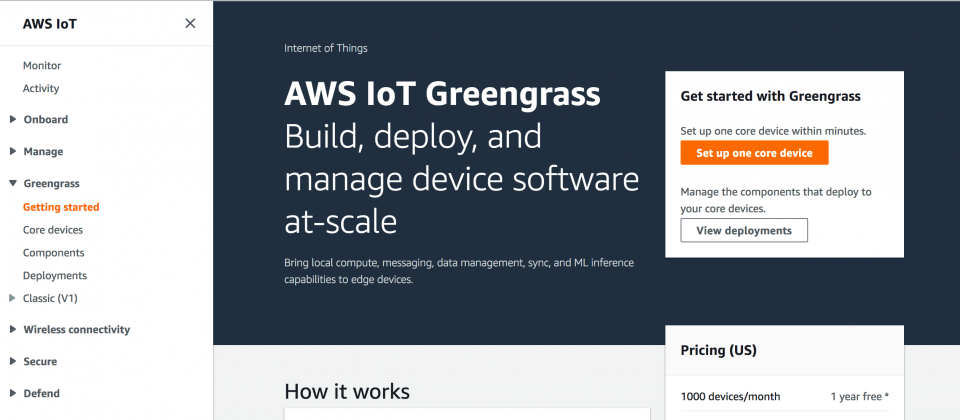Click Set up one core device button
Image resolution: width=960 pixels, height=420 pixels.
click(x=754, y=153)
